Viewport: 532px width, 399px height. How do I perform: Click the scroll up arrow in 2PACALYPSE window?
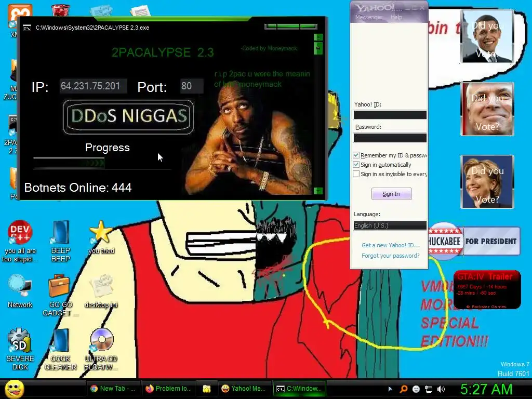[318, 37]
